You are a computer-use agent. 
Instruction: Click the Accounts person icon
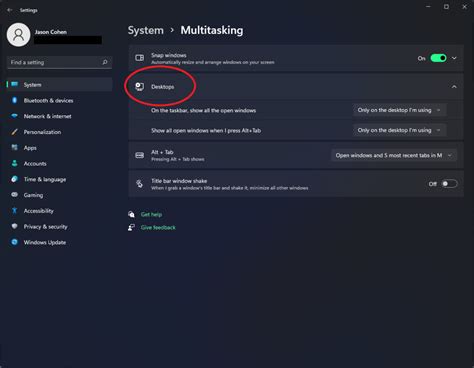(15, 163)
